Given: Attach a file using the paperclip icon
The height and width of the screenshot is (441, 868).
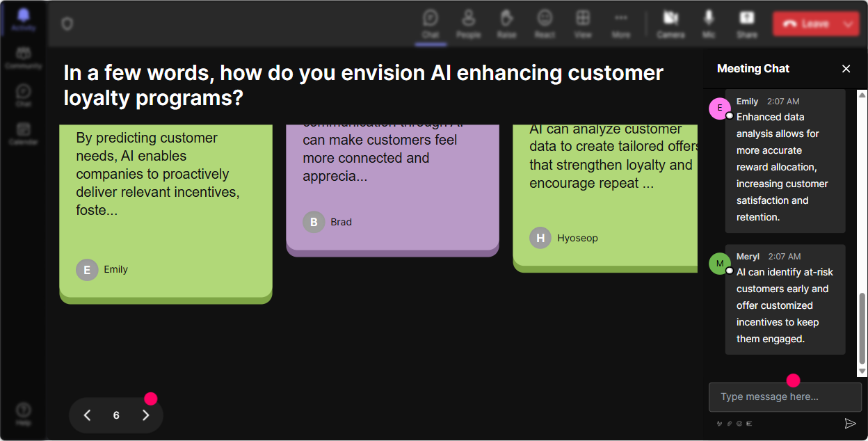Looking at the screenshot, I should pos(730,423).
